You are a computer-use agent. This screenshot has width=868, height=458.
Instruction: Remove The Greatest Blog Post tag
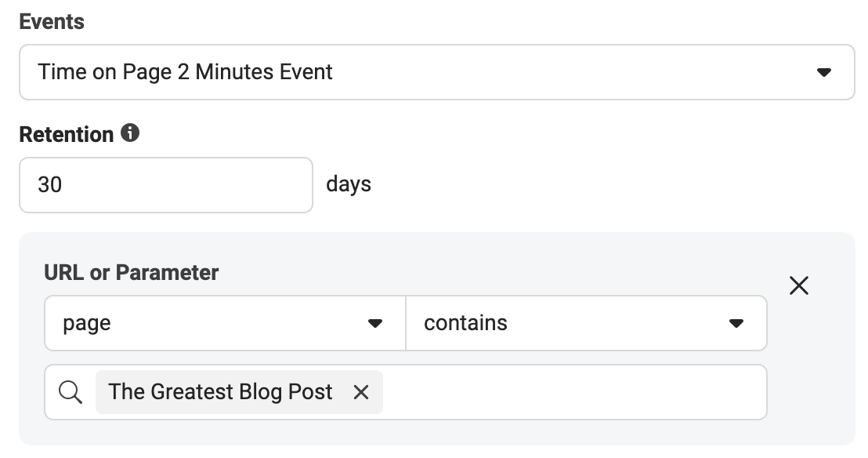point(361,392)
